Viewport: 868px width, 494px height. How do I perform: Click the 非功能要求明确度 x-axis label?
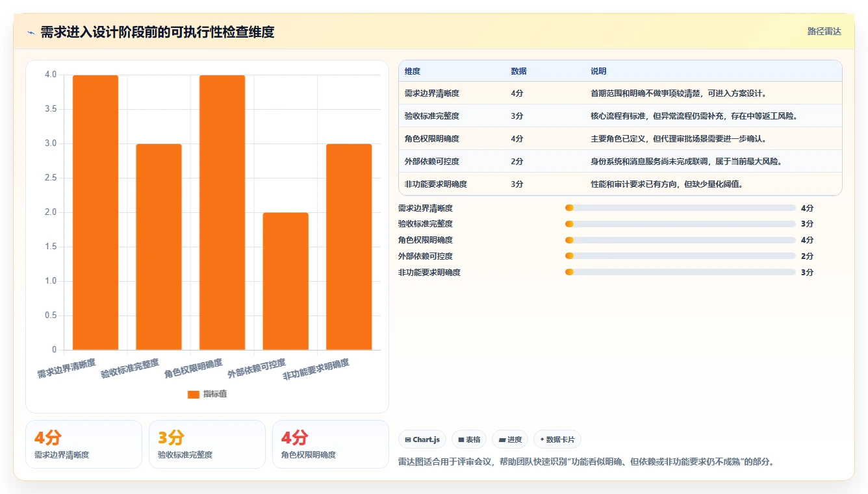coord(316,369)
